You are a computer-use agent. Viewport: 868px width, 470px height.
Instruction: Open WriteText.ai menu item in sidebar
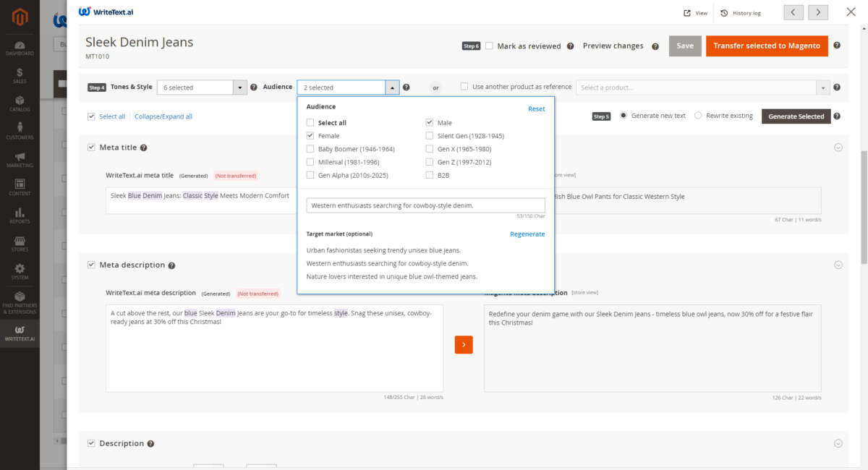20,333
